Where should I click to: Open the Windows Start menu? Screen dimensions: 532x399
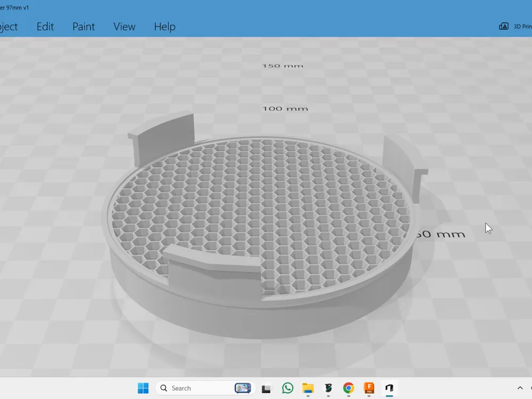tap(143, 388)
